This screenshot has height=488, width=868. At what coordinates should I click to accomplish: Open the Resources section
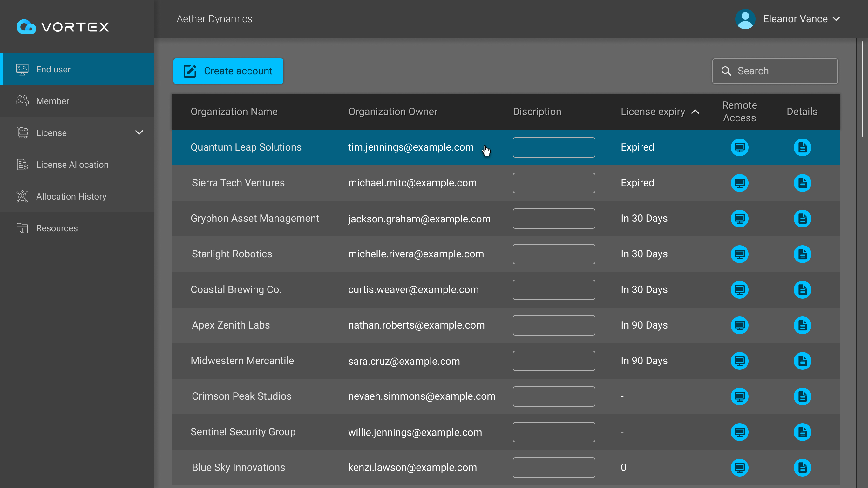tap(57, 228)
